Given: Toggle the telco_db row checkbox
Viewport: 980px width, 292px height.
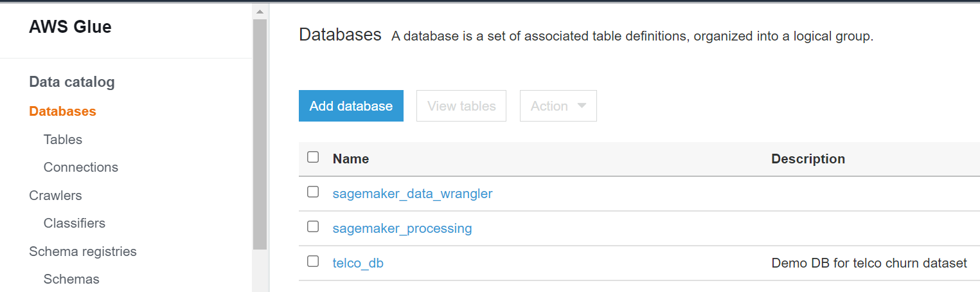Looking at the screenshot, I should (x=313, y=261).
